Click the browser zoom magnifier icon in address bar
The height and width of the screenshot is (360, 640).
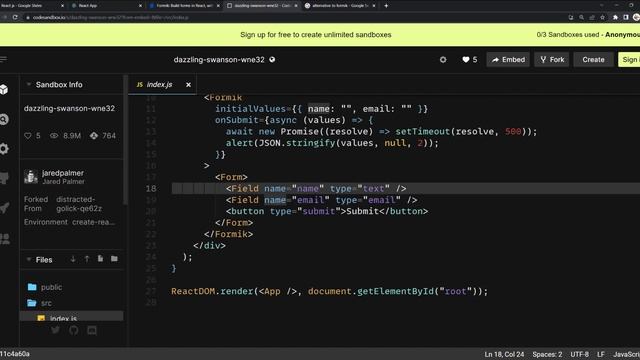click(581, 17)
